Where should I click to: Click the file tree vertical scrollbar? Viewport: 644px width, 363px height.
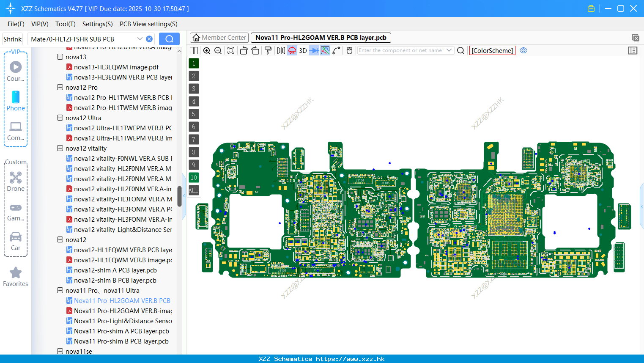click(179, 196)
